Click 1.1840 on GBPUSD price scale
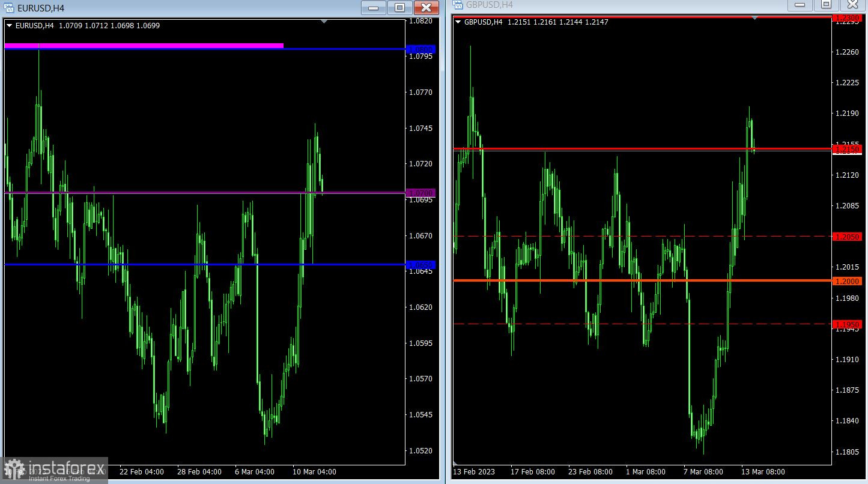This screenshot has height=484, width=868. [x=847, y=421]
